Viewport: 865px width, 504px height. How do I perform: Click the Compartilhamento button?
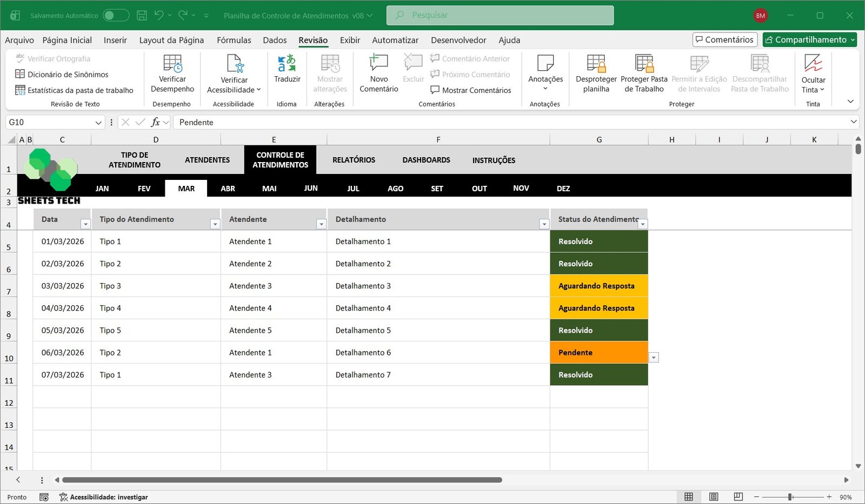pos(810,40)
